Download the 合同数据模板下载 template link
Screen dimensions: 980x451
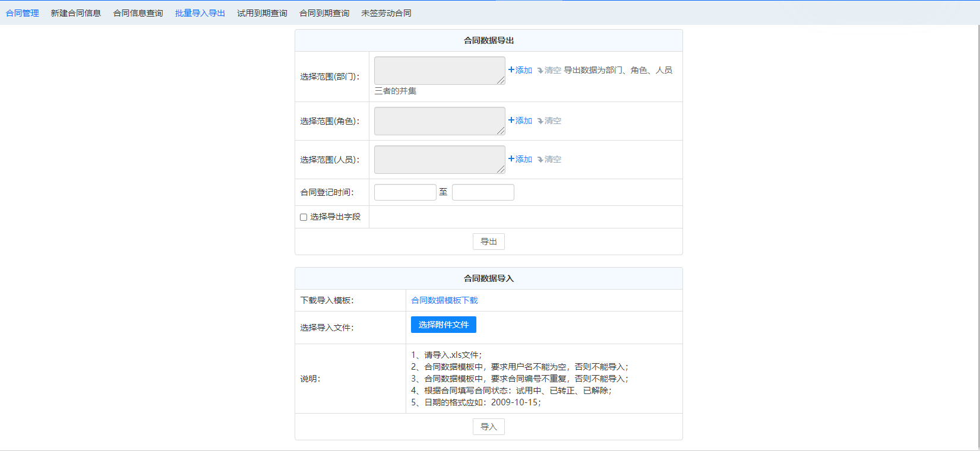tap(444, 300)
